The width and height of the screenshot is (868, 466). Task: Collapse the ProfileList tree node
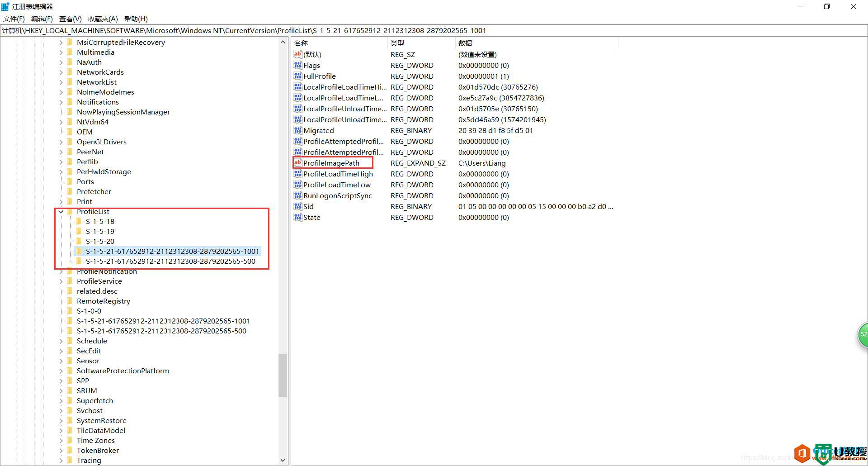click(x=61, y=211)
